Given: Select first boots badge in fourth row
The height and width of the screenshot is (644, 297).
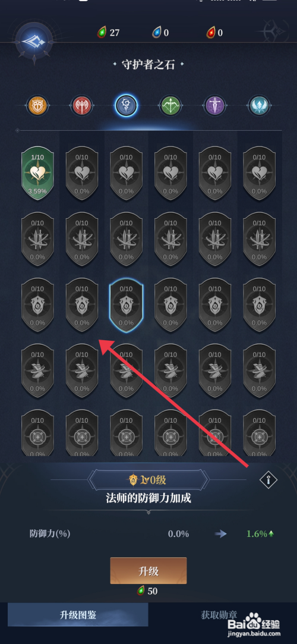Looking at the screenshot, I should tap(37, 371).
